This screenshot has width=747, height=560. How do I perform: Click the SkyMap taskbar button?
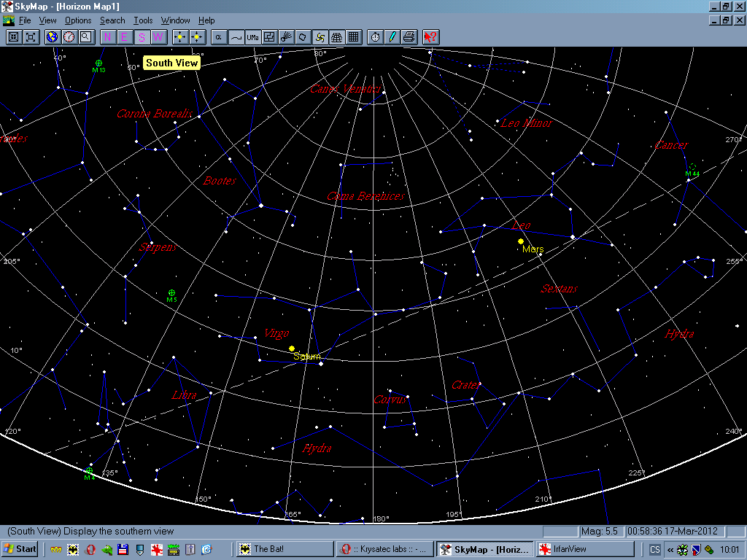485,549
